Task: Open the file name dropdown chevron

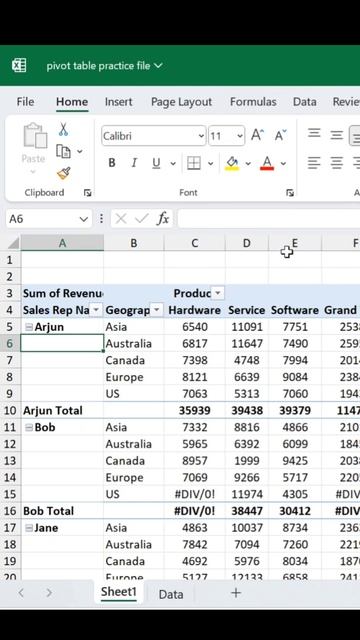Action: coord(158,66)
